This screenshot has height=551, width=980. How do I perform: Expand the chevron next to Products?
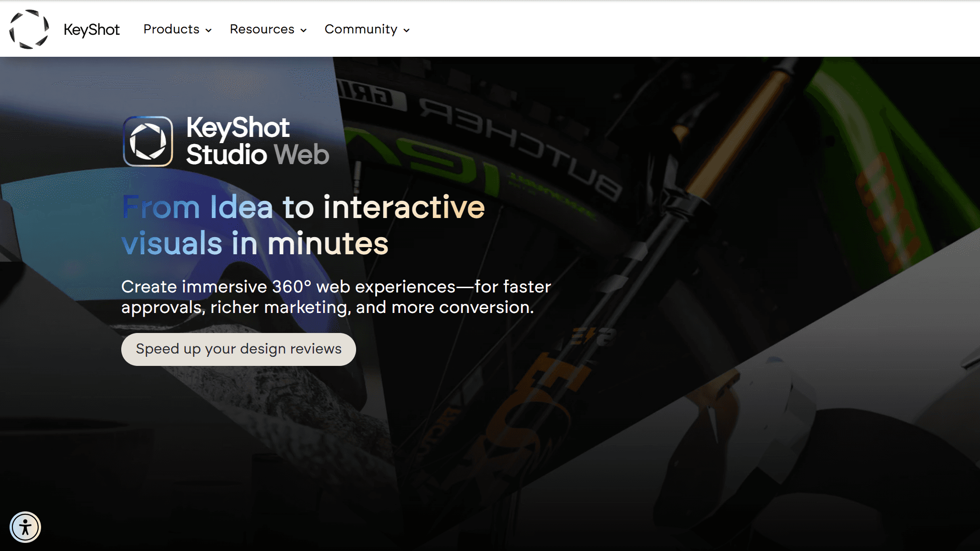coord(209,30)
